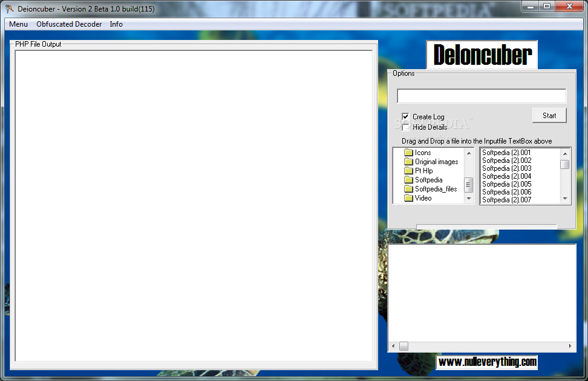Click folder list scroll down arrow
Viewport: 588px width, 381px height.
point(469,199)
